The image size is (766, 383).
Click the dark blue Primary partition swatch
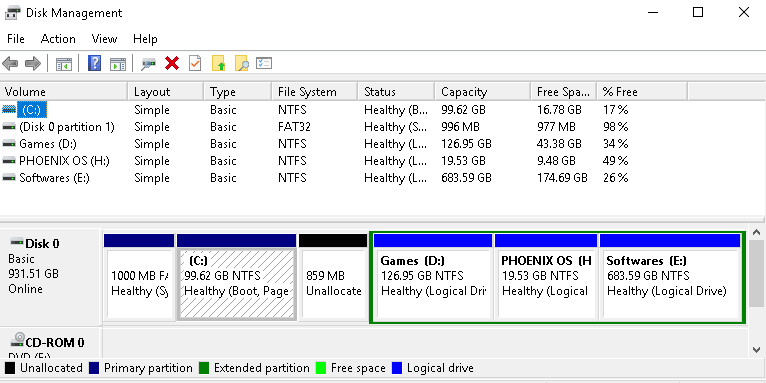tap(95, 368)
